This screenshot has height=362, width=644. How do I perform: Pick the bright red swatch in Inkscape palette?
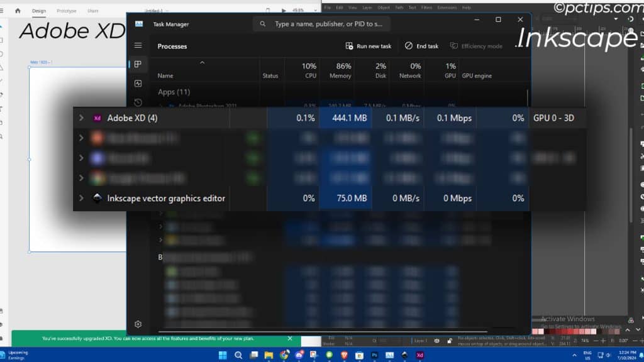570,332
